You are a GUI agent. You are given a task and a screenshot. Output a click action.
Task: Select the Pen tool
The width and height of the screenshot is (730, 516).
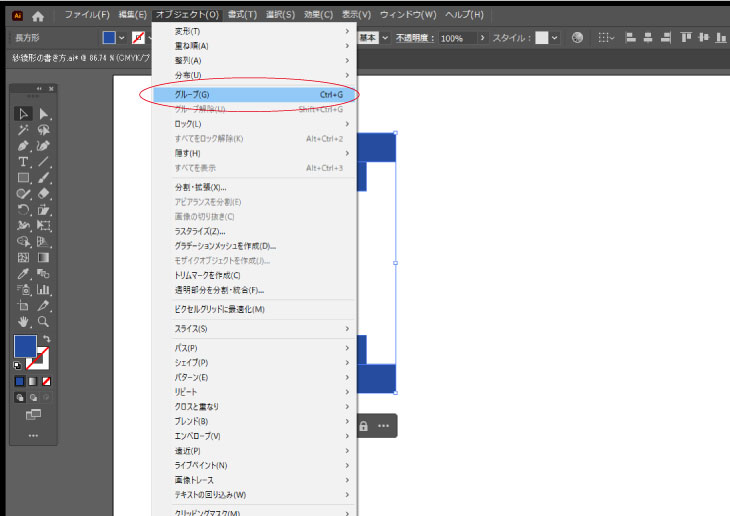click(23, 146)
